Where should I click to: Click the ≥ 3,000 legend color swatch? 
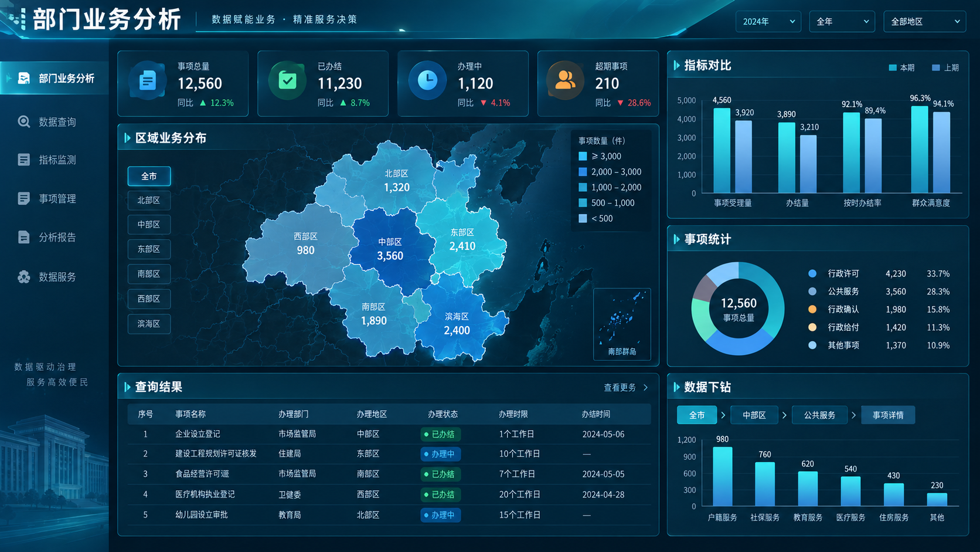(x=583, y=156)
